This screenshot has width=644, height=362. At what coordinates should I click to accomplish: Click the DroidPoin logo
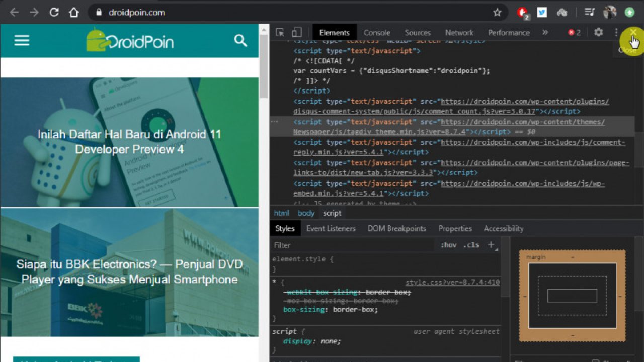pos(130,40)
